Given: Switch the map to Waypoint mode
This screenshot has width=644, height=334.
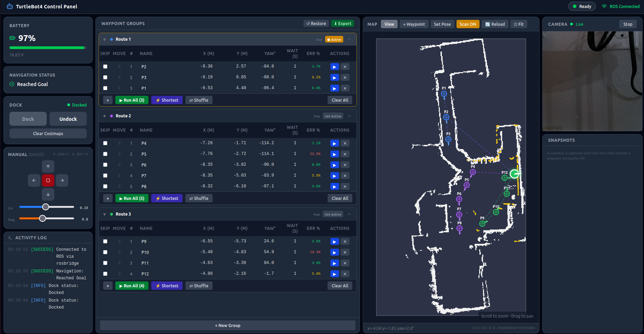Looking at the screenshot, I should [414, 24].
